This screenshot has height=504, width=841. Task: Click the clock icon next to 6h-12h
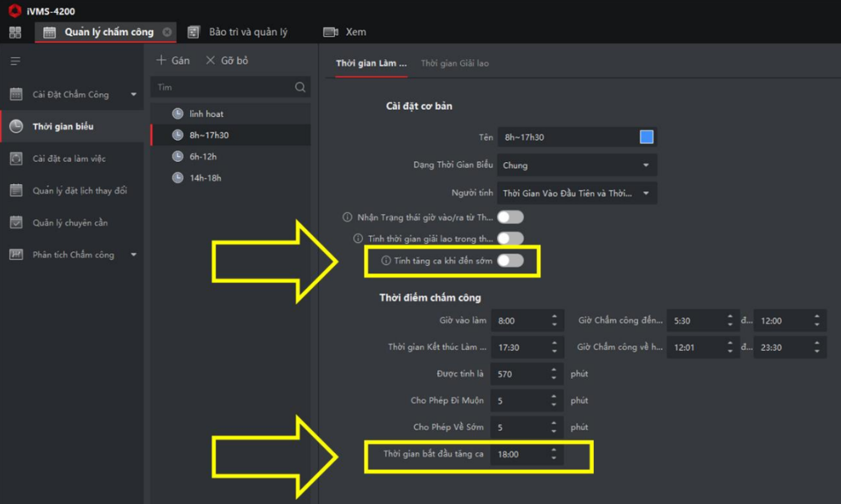point(178,156)
